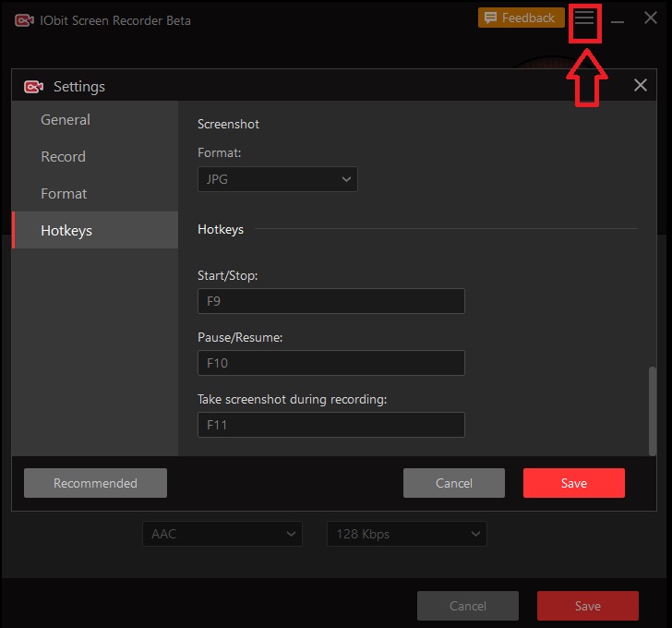
Task: Click the 'Format:' label under Screenshot
Action: [219, 152]
